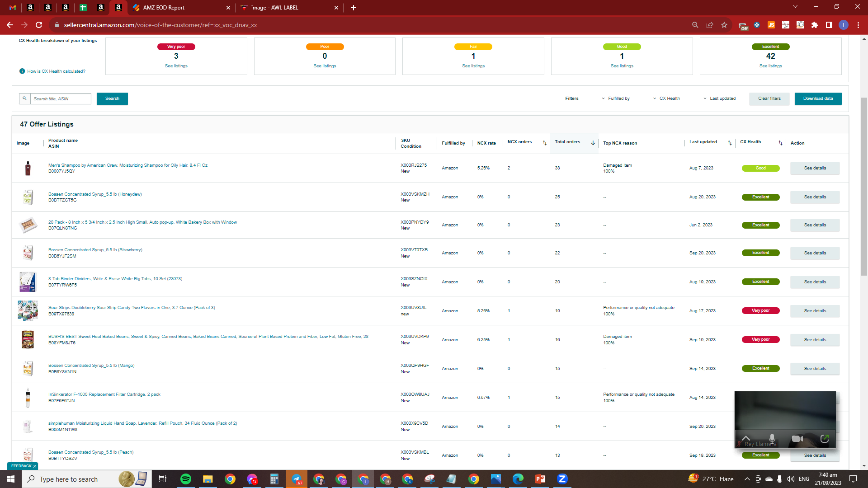Open PowerPoint from the taskbar

[x=540, y=479]
